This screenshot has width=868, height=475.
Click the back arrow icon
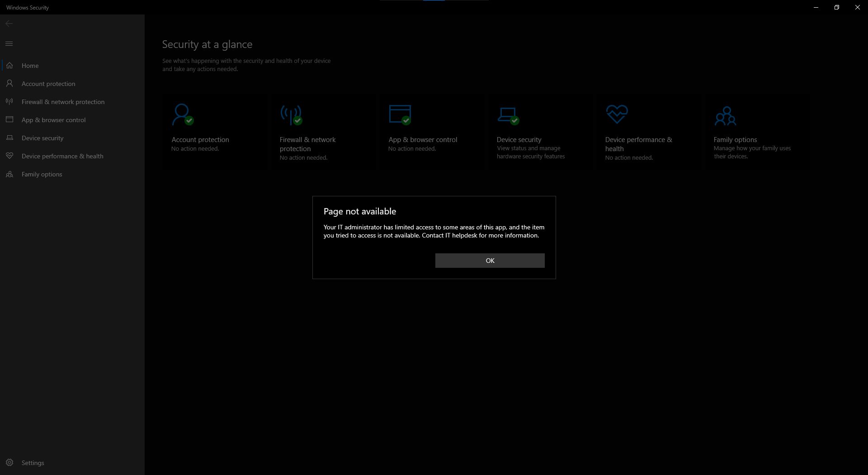tap(9, 24)
